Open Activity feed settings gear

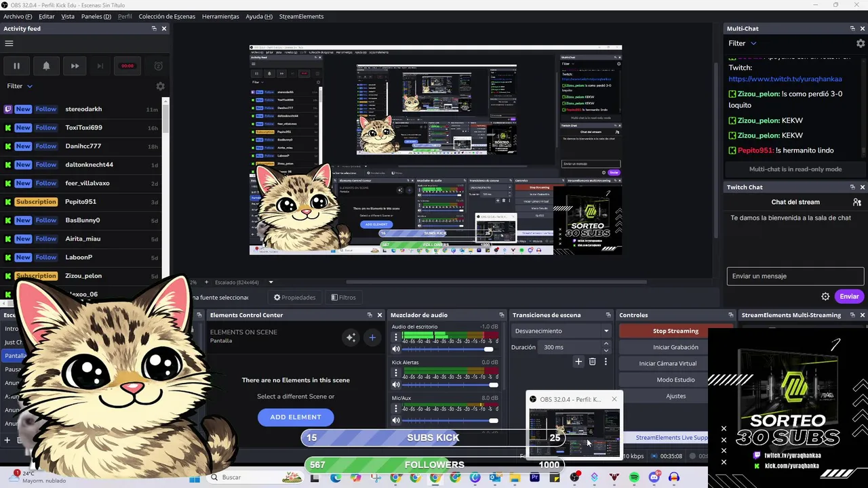(160, 86)
